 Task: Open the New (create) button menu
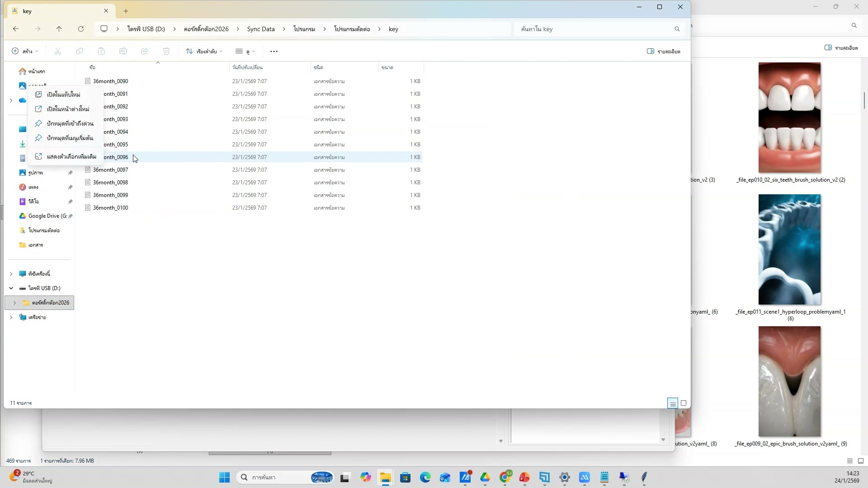[x=25, y=52]
